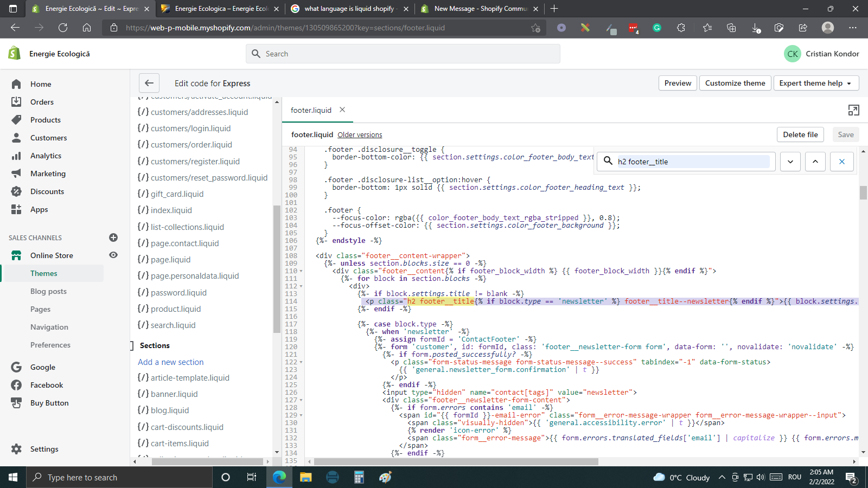Image resolution: width=868 pixels, height=488 pixels.
Task: Open product.liquid template file
Action: (176, 309)
